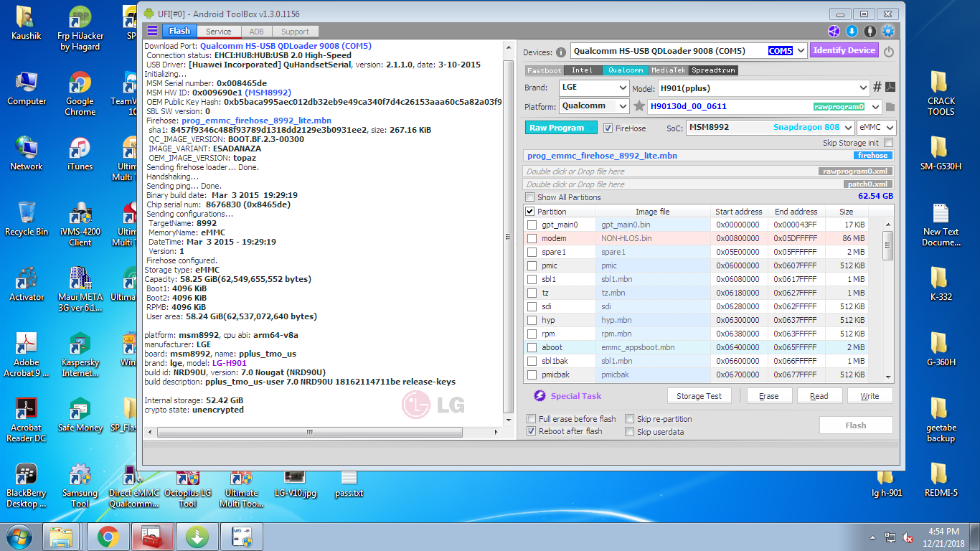Switch to the ADB tab
Screen dimensions: 980x551
(256, 32)
